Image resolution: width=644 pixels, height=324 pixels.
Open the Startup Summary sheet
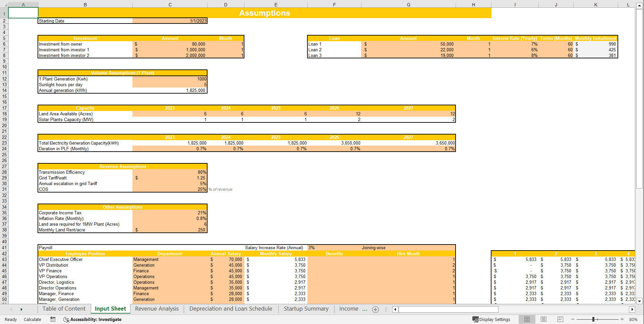[306, 309]
